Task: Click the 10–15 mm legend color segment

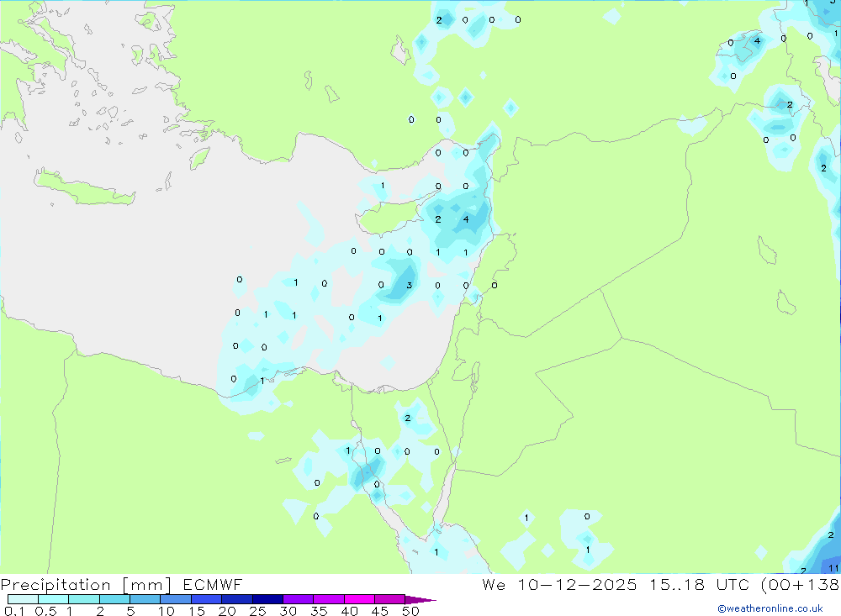Action: [176, 599]
